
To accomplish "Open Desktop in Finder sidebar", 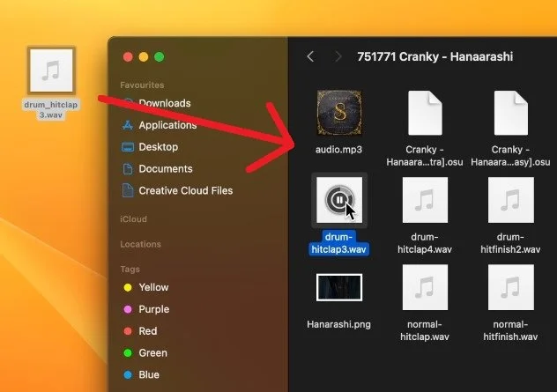I will pos(158,147).
